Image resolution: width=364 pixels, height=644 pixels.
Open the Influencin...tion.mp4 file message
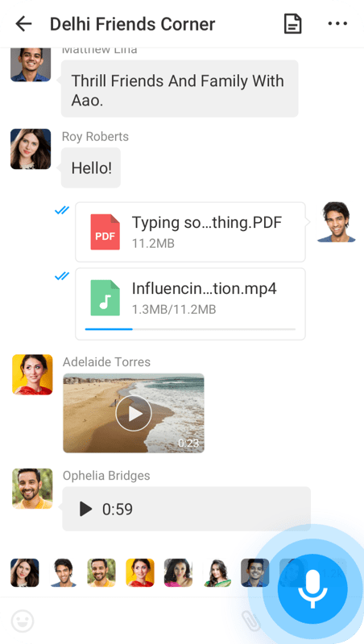tap(190, 304)
